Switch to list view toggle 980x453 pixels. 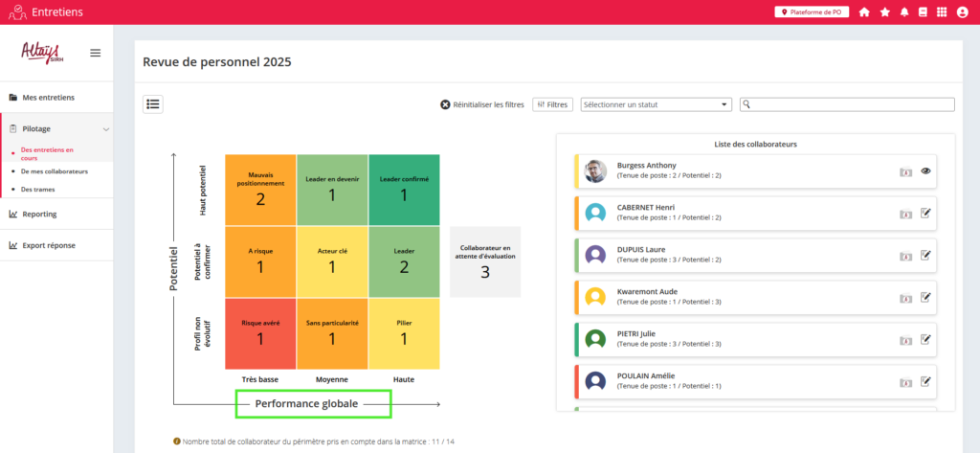[153, 103]
